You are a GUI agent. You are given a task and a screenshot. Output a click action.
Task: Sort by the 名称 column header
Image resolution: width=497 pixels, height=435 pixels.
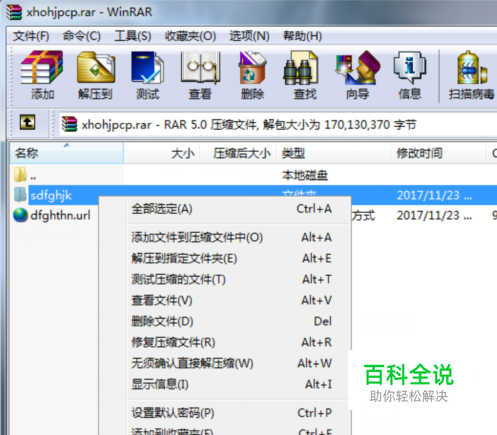(x=67, y=153)
